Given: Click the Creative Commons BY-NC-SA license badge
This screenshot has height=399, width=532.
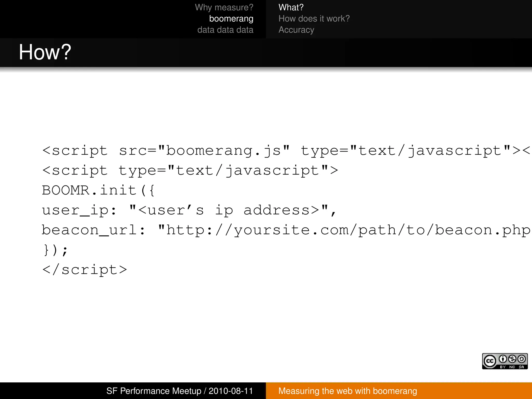Looking at the screenshot, I should click(x=505, y=361).
